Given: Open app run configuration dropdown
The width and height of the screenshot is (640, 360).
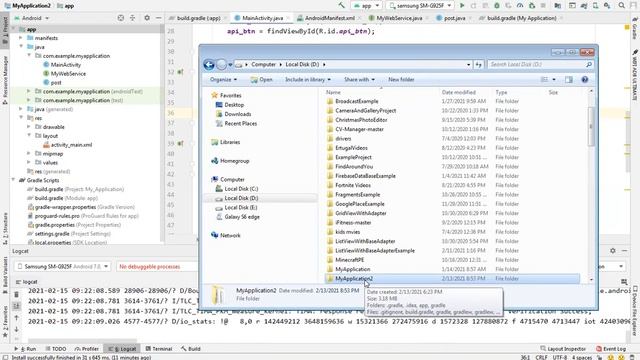Looking at the screenshot, I should coord(367,6).
